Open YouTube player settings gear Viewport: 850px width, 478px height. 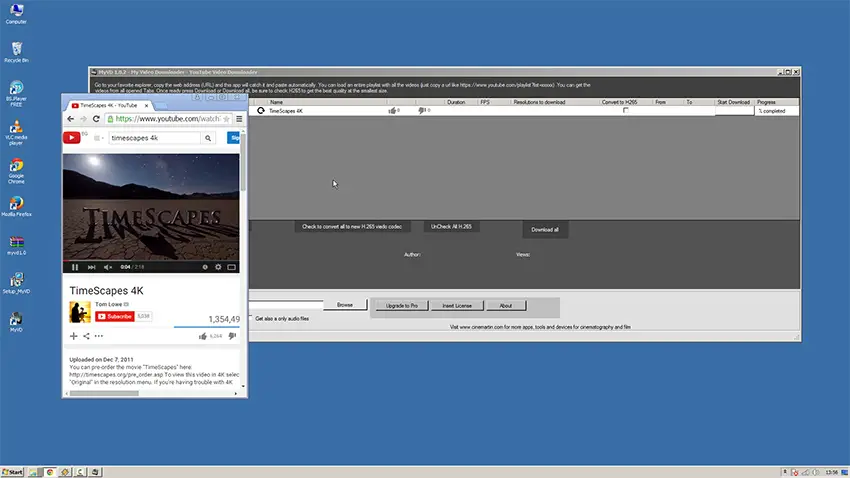218,267
